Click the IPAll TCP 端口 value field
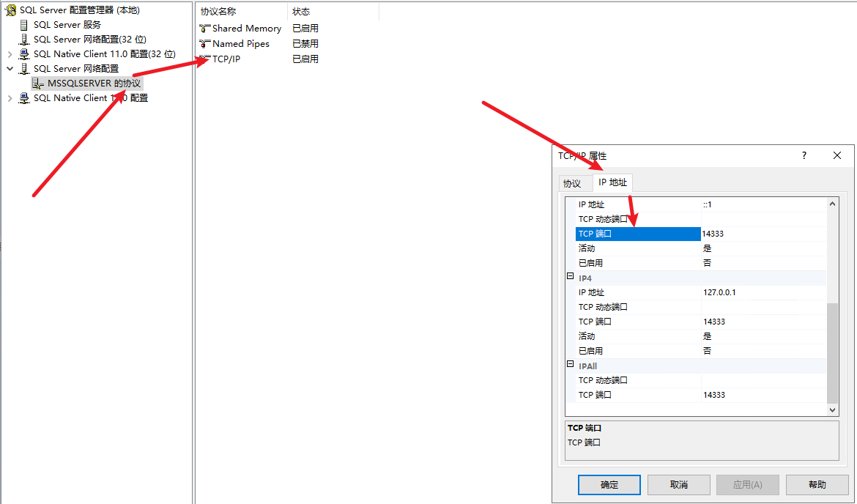Image resolution: width=857 pixels, height=504 pixels. (762, 395)
